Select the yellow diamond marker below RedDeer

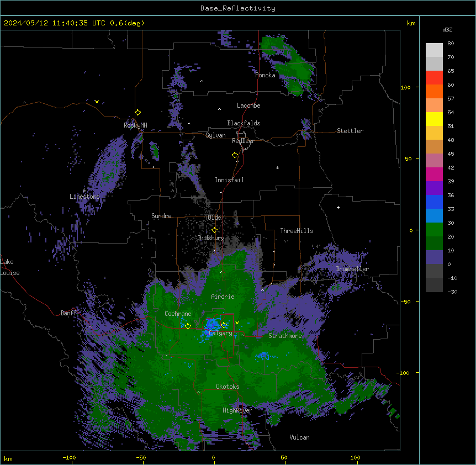[235, 155]
